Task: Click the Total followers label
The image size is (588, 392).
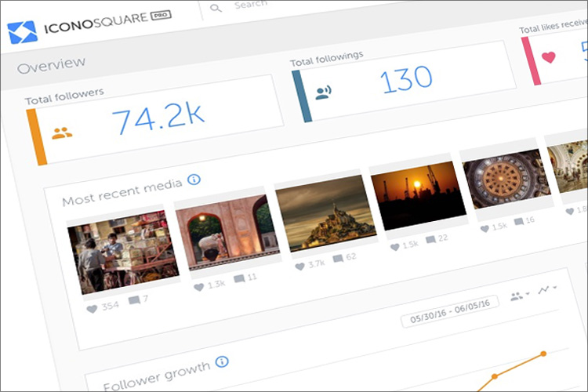Action: (64, 96)
